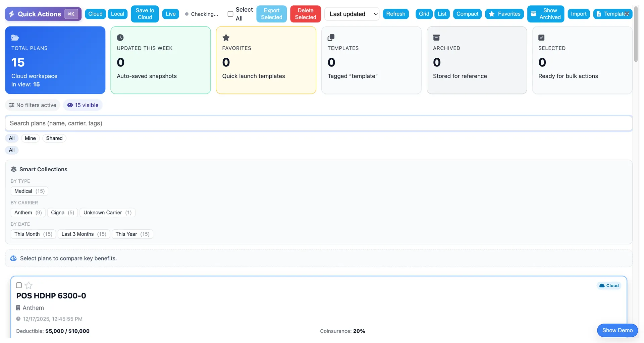The width and height of the screenshot is (644, 343).
Task: Toggle the 15 visible eye indicator
Action: point(83,105)
